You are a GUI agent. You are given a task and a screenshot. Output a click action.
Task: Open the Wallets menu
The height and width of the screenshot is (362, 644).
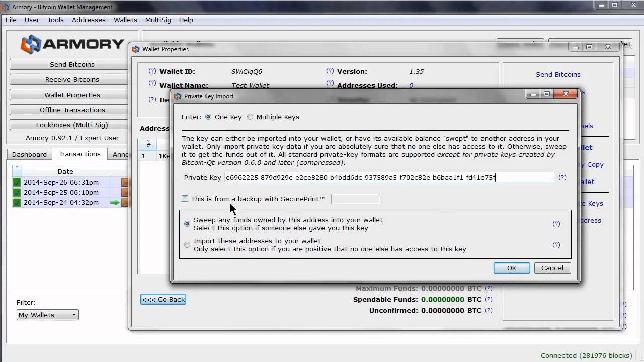point(125,20)
